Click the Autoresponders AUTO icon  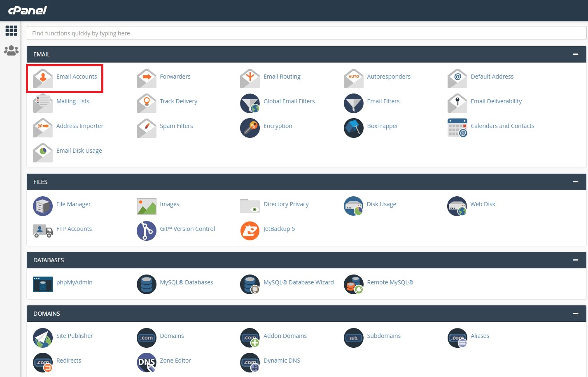click(354, 78)
